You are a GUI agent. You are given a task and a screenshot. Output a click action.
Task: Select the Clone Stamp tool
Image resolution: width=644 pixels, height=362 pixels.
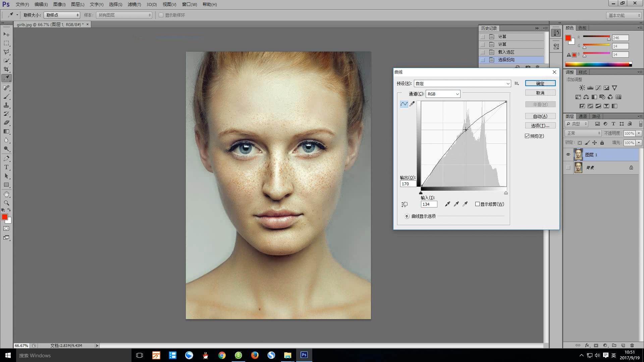point(6,105)
